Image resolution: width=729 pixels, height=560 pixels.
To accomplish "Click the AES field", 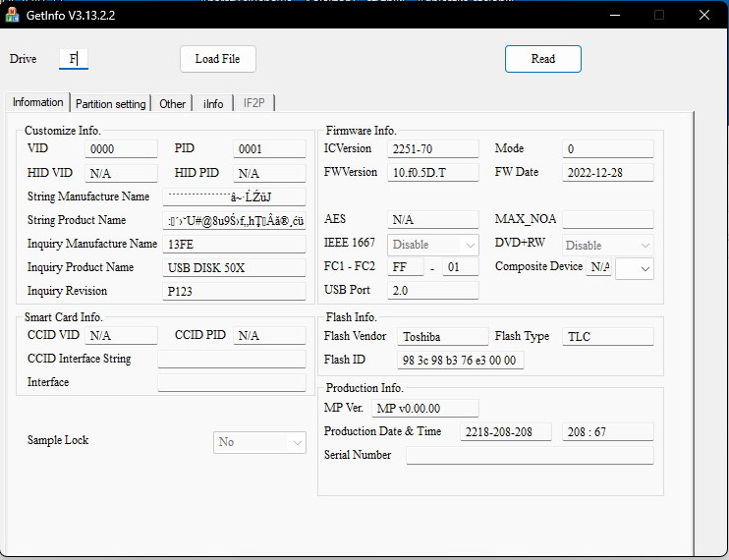I will click(x=433, y=220).
